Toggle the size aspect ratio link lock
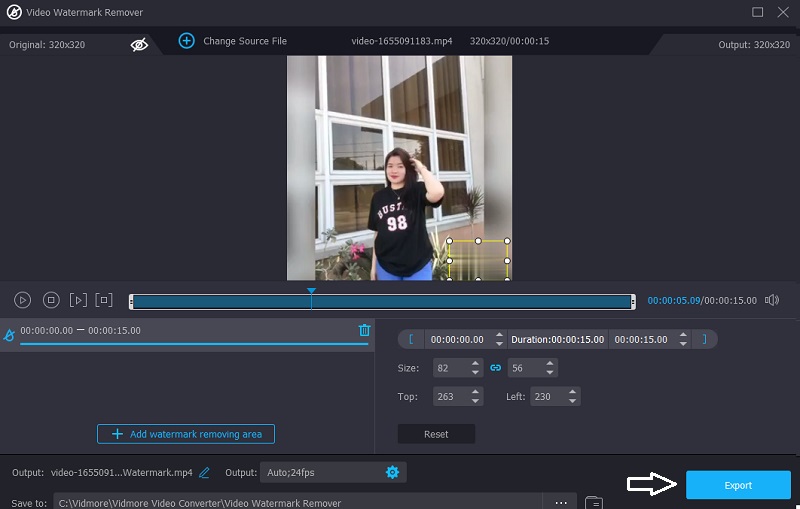Image resolution: width=800 pixels, height=509 pixels. (495, 368)
